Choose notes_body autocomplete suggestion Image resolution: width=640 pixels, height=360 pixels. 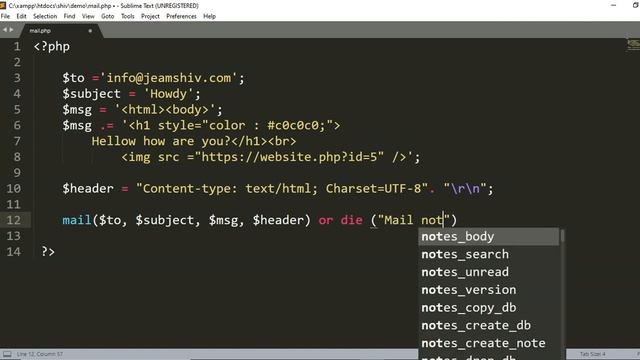coord(489,237)
